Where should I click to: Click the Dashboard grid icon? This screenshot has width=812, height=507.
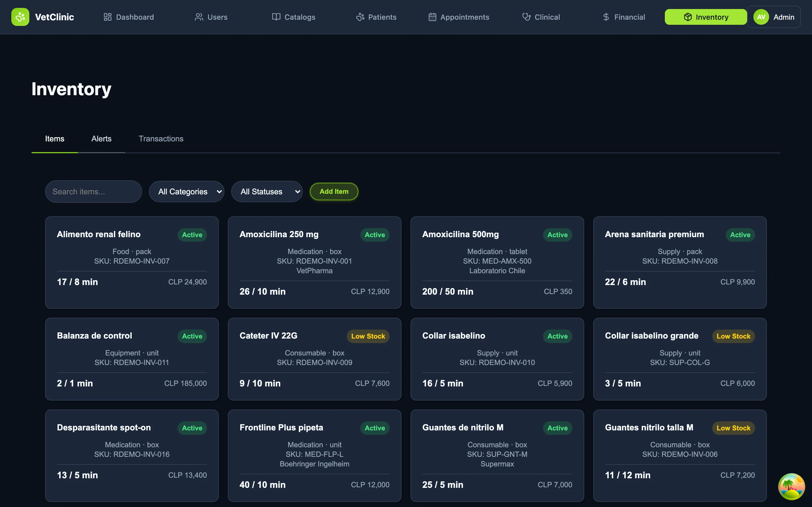[x=107, y=17]
